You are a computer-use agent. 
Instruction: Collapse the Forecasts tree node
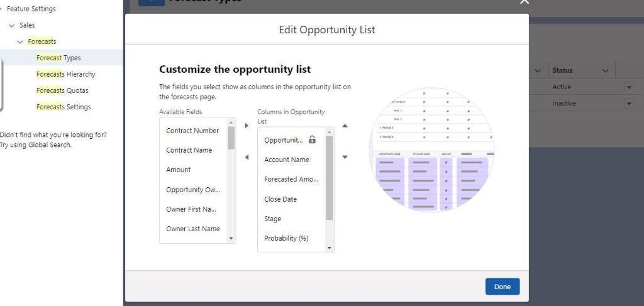click(x=21, y=41)
